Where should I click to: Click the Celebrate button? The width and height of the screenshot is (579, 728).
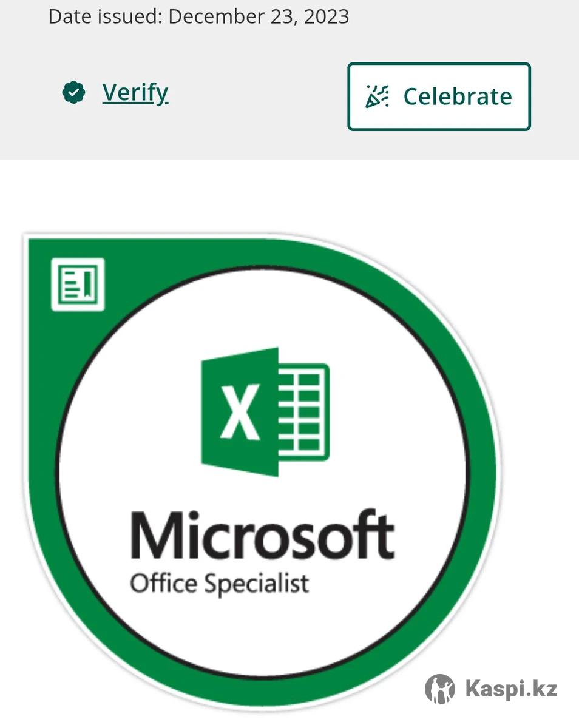pyautogui.click(x=439, y=96)
